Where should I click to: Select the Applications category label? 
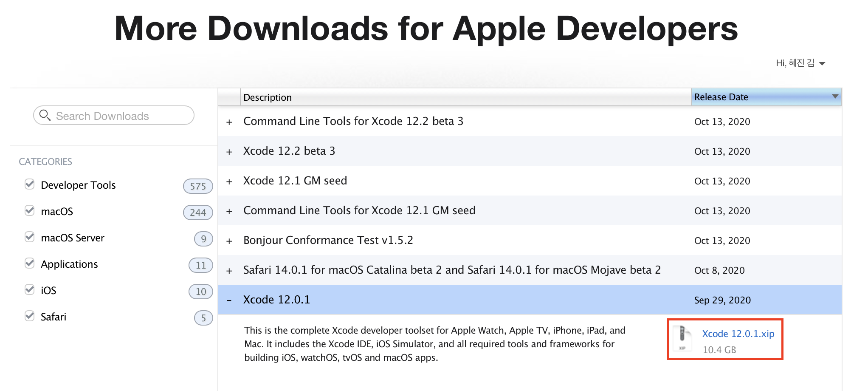coord(69,264)
